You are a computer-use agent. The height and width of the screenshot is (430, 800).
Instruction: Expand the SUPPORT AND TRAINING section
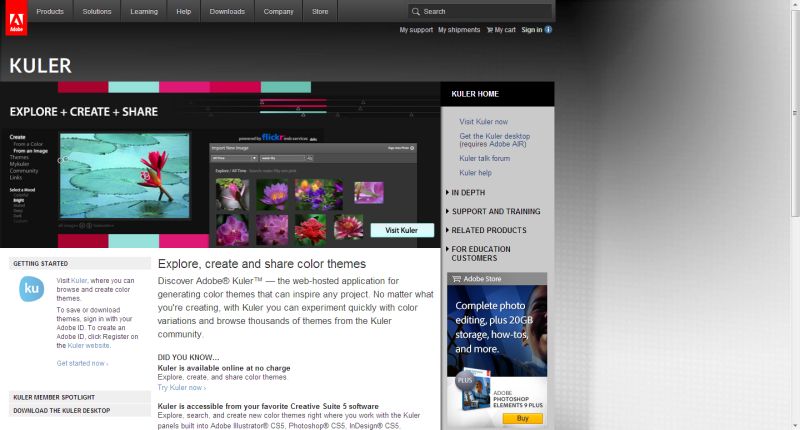tap(493, 211)
